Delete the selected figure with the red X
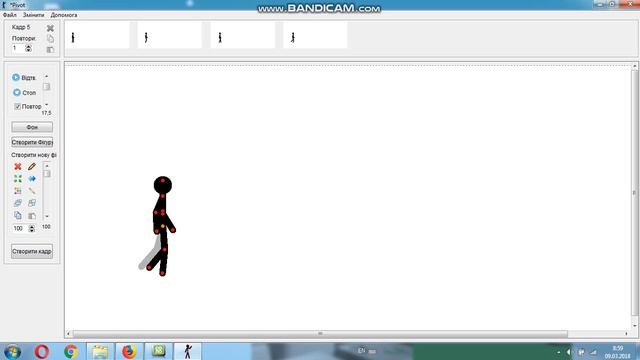The width and height of the screenshot is (640, 360). tap(18, 167)
